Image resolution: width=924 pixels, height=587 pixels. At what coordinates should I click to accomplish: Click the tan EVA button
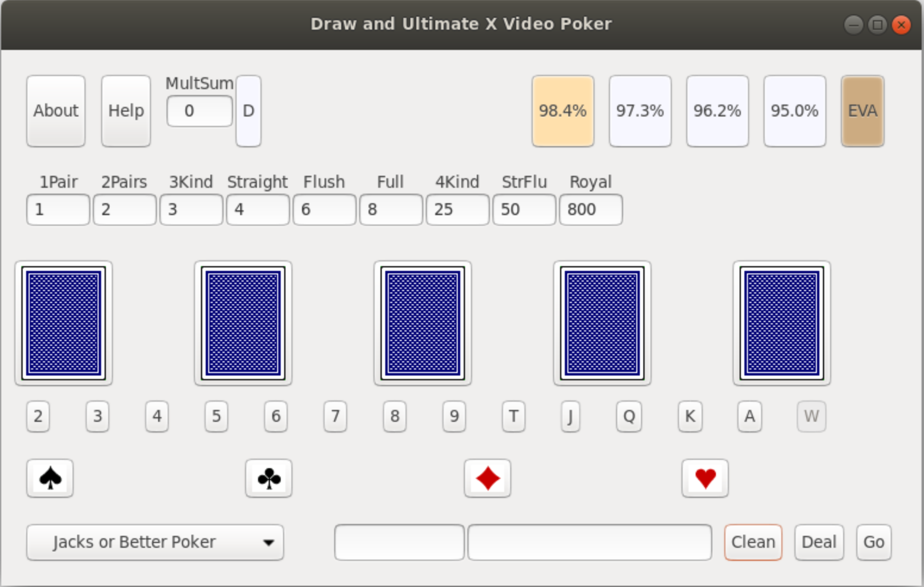[862, 111]
